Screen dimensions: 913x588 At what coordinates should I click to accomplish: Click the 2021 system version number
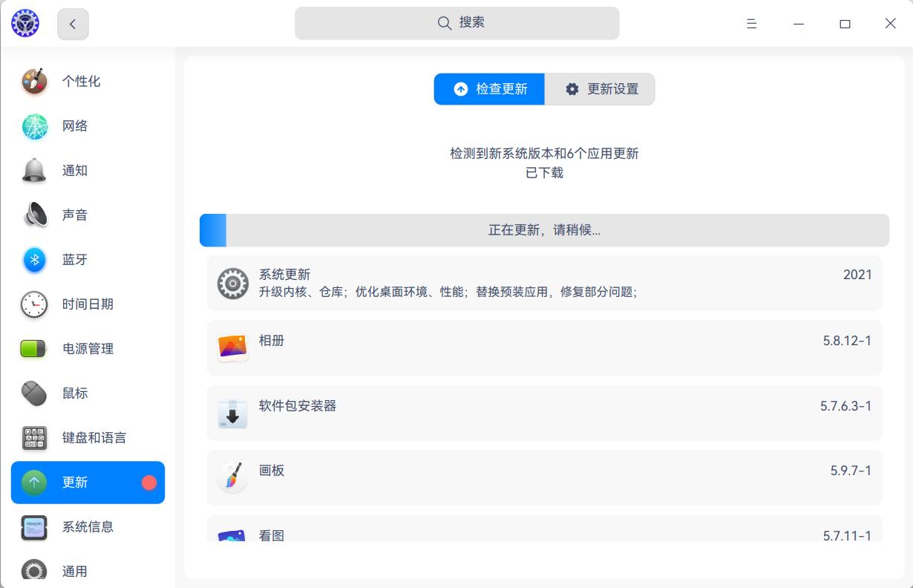click(x=857, y=275)
